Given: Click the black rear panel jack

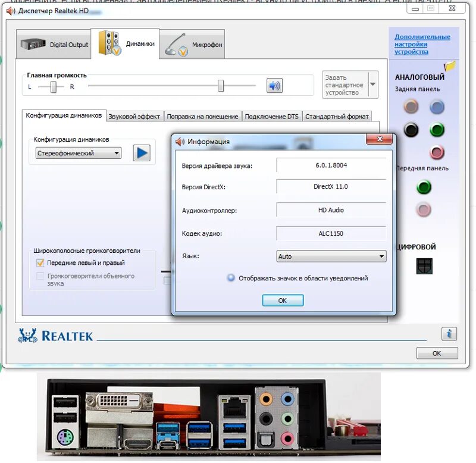Looking at the screenshot, I should coord(411,130).
